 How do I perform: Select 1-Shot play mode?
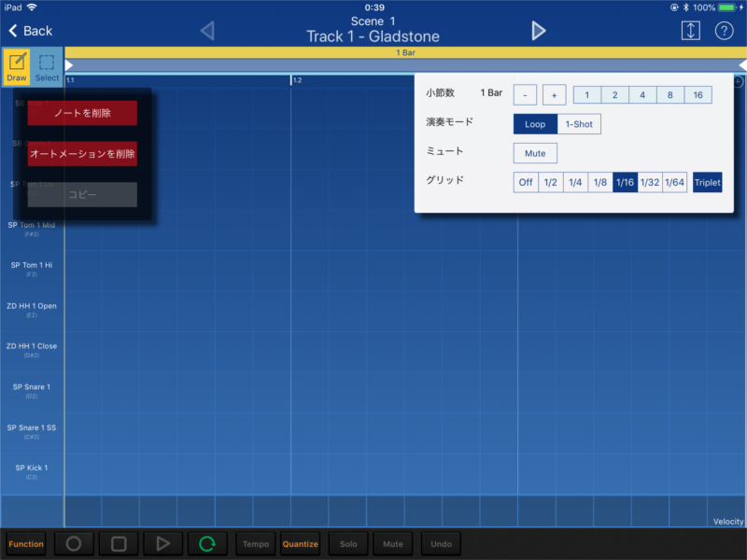[x=579, y=124]
